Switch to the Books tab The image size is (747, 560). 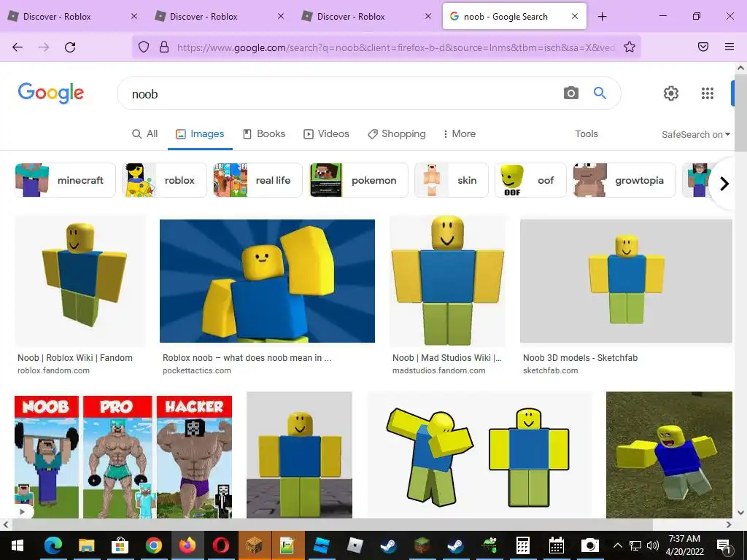click(x=264, y=134)
